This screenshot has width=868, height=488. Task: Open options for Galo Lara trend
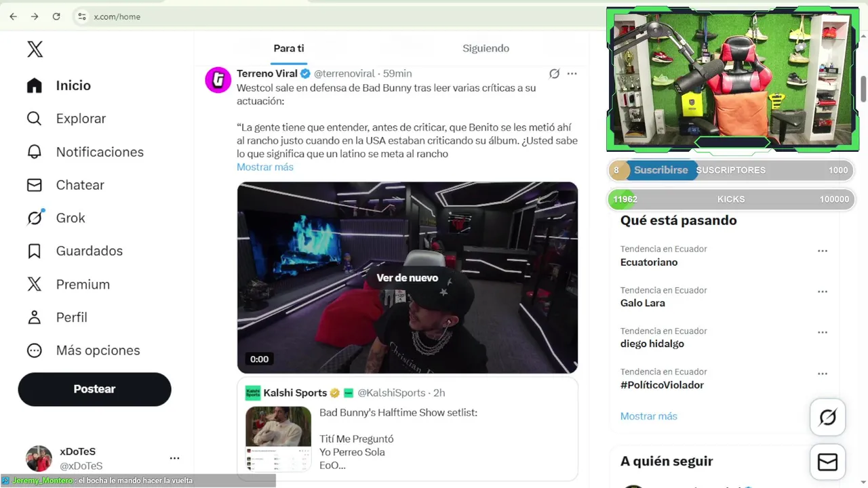(823, 291)
